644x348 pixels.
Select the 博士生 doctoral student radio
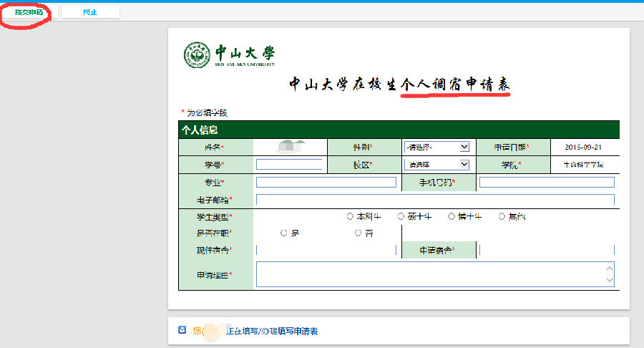[x=452, y=216]
